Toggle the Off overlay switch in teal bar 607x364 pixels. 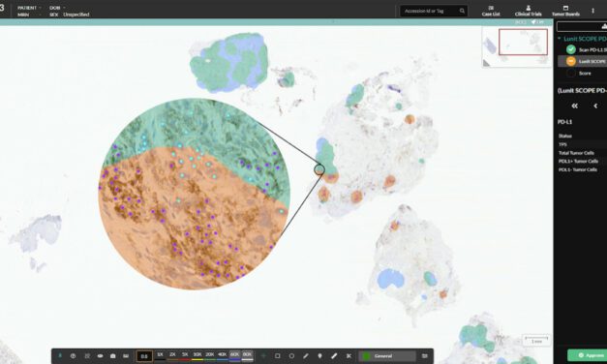coord(537,22)
